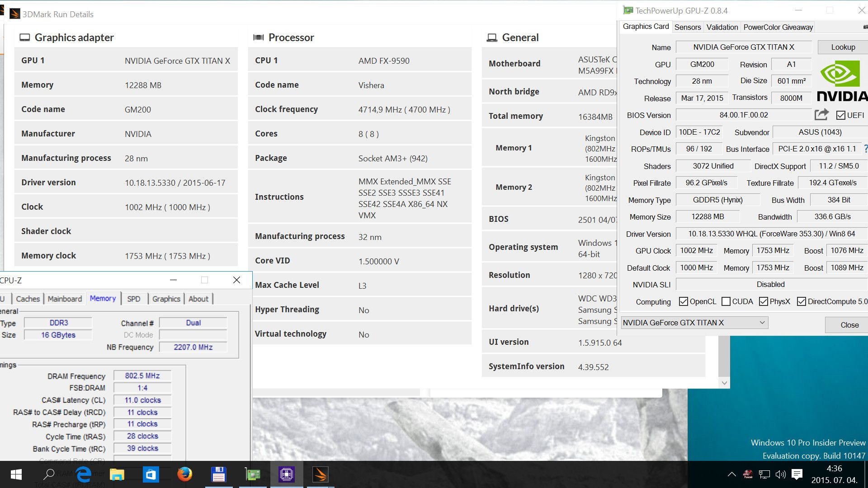Toggle the DirectCompute 5.0 checkbox
Viewport: 868px width, 488px height.
(802, 301)
